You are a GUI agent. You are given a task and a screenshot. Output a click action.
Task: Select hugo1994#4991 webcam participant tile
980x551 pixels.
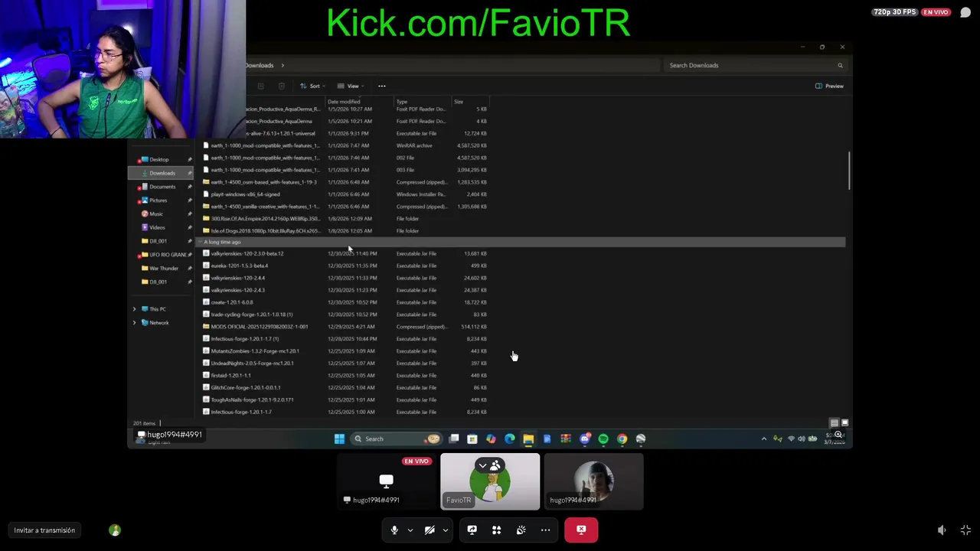pos(594,481)
